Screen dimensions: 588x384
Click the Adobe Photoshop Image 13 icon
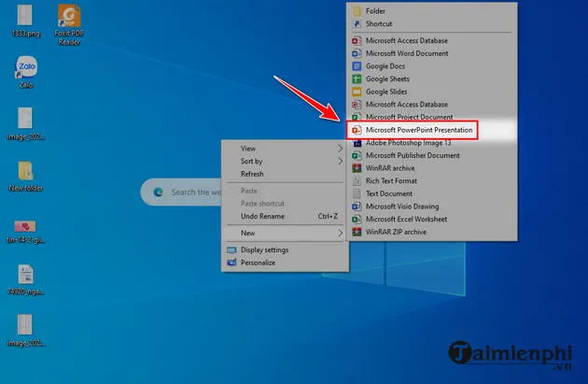[357, 143]
